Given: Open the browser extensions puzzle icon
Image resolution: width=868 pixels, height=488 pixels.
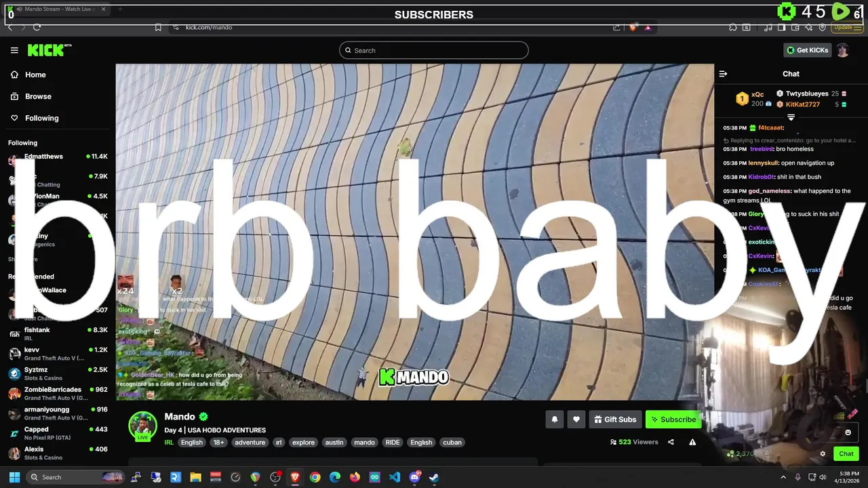Looking at the screenshot, I should click(x=733, y=27).
